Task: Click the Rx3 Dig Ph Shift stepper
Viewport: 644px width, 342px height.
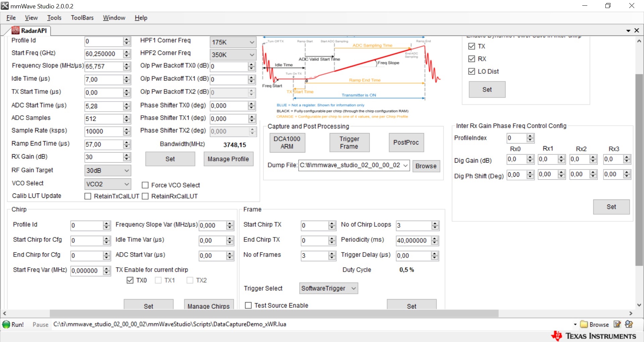Action: [x=627, y=174]
